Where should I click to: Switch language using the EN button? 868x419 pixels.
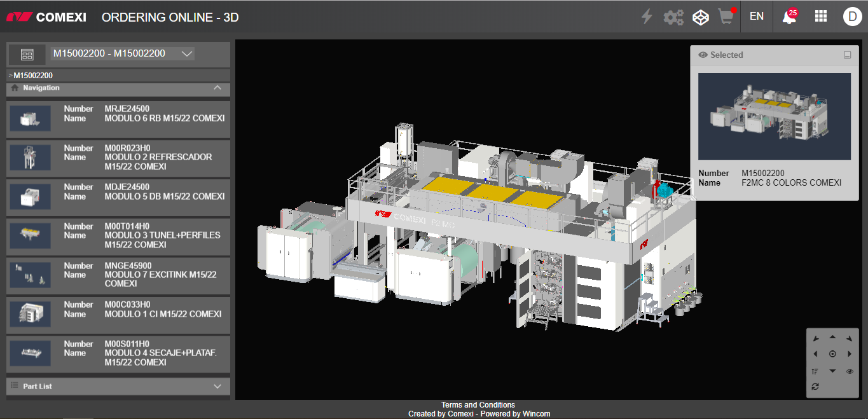coord(756,17)
